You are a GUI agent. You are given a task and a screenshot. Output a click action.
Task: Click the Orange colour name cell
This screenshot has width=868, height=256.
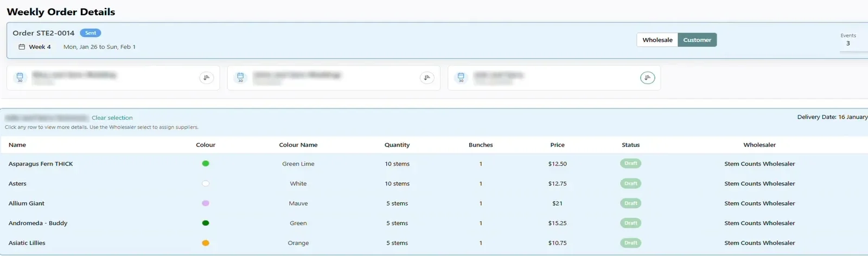click(298, 243)
